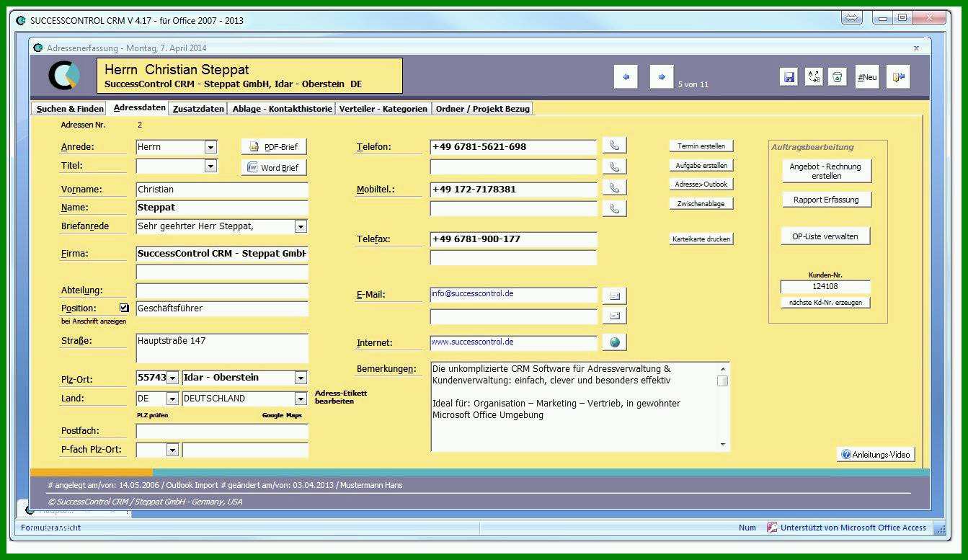Click Karteikarte drucken button
The image size is (968, 560).
click(701, 239)
